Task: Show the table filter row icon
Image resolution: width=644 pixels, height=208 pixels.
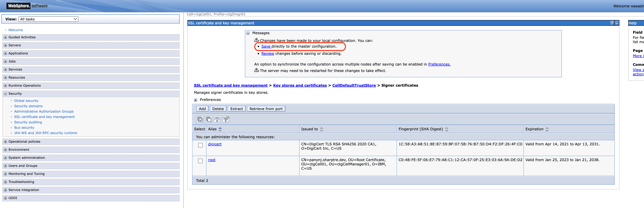Action: point(217,119)
